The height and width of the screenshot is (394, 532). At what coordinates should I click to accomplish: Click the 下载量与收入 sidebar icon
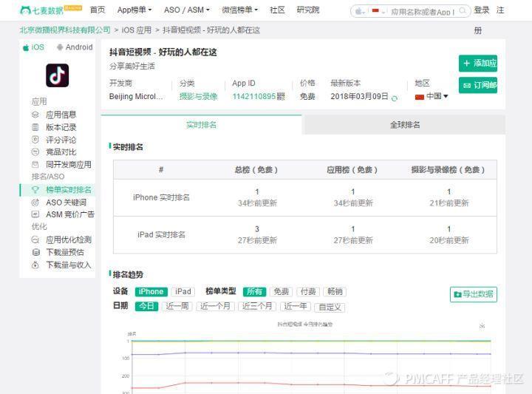coord(35,265)
